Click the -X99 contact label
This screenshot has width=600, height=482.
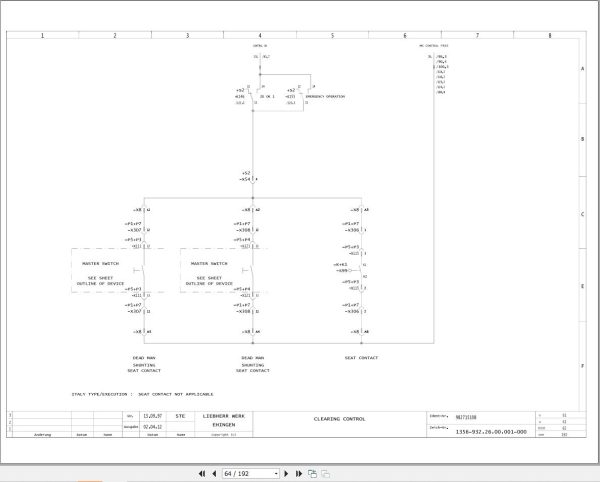(x=342, y=270)
